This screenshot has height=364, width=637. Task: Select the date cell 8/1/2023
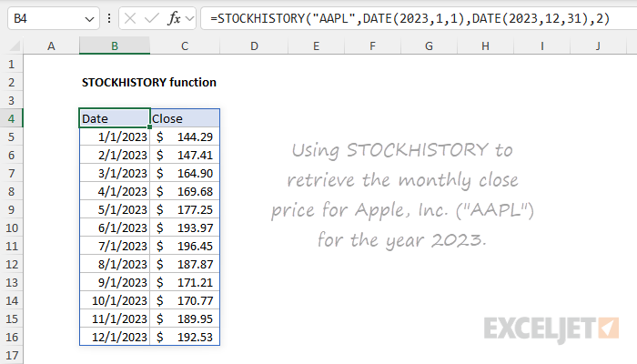115,265
